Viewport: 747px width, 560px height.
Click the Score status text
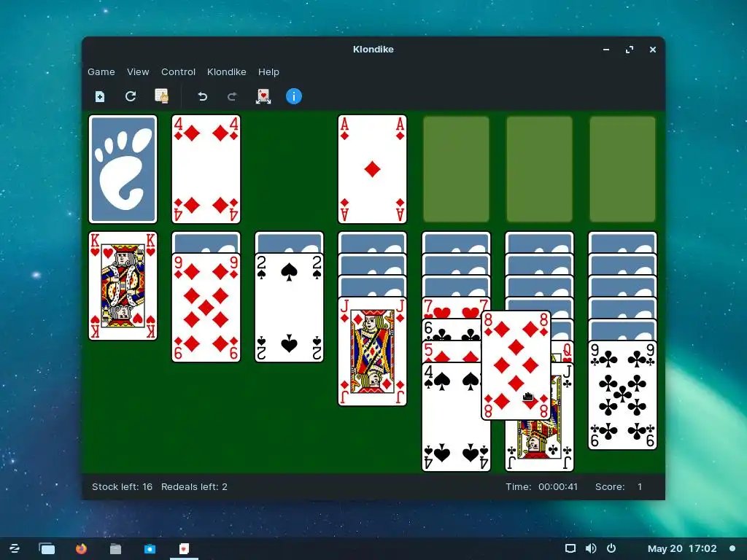(x=619, y=486)
